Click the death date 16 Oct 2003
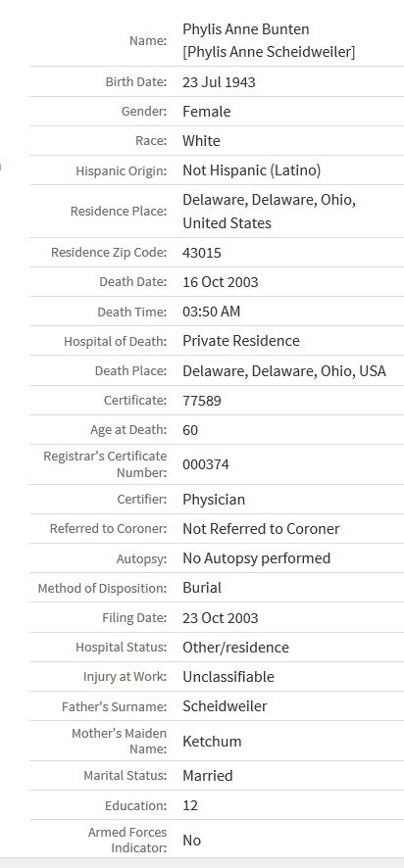 [x=221, y=282]
